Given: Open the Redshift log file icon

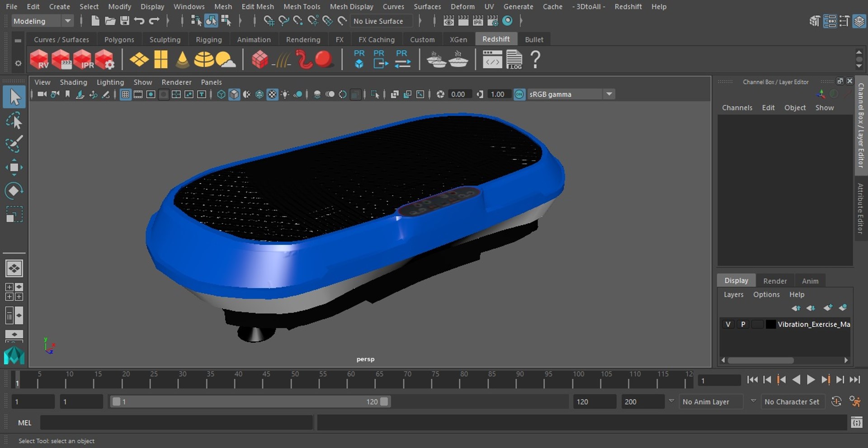Looking at the screenshot, I should click(x=514, y=60).
